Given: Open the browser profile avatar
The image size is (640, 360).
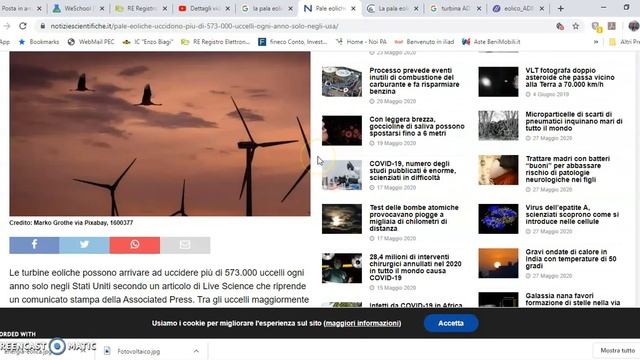Looking at the screenshot, I should click(x=633, y=26).
